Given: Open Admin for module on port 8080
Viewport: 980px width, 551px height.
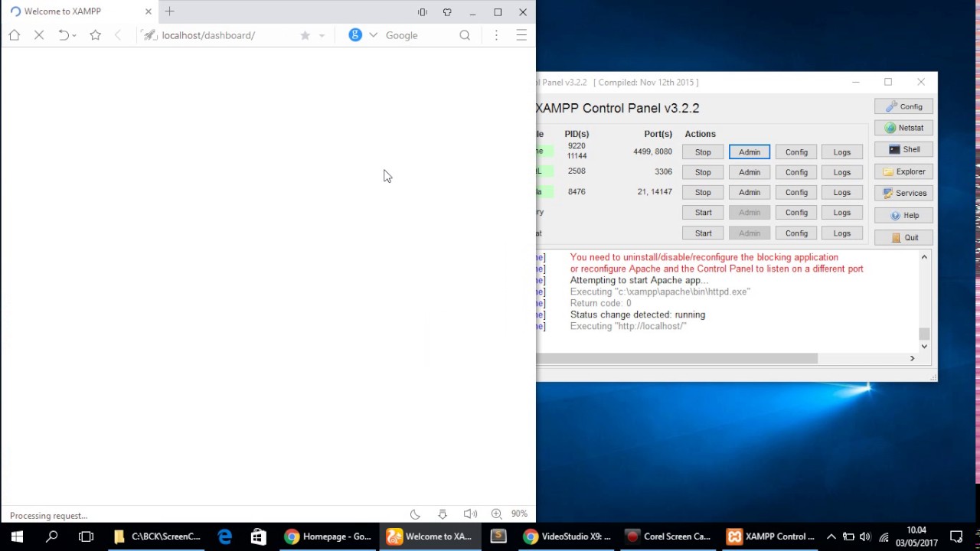Looking at the screenshot, I should [x=750, y=152].
